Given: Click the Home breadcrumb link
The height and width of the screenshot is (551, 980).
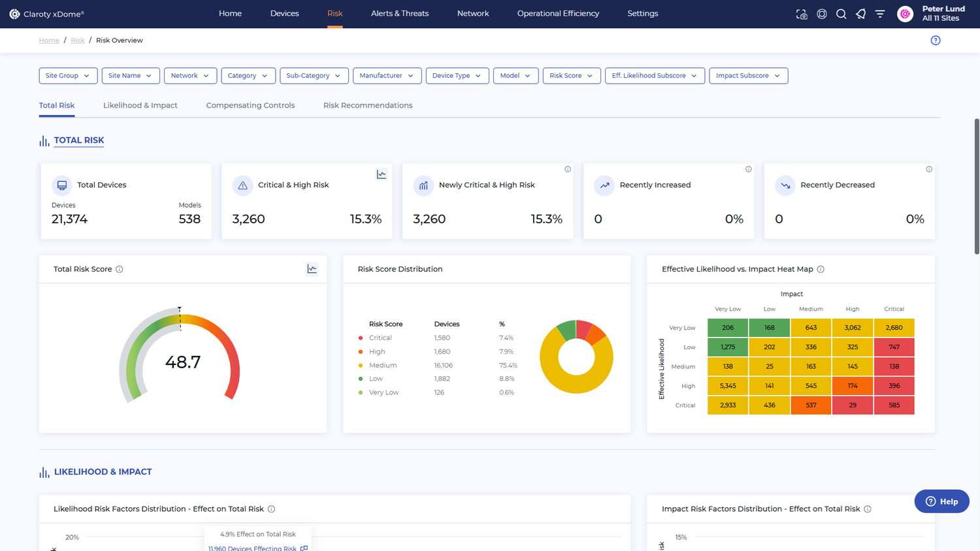Looking at the screenshot, I should tap(49, 40).
